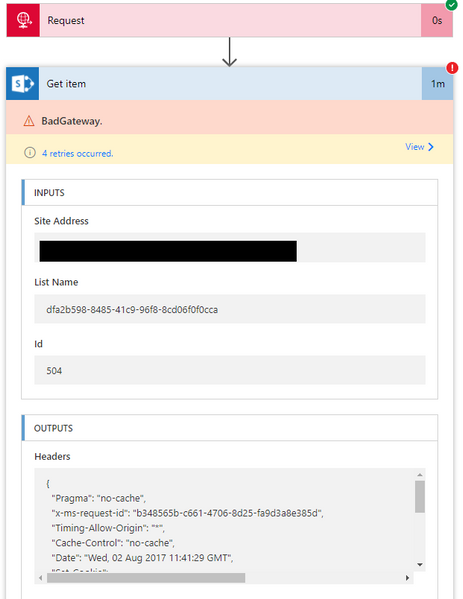
Task: Click the x-ms-request-id header line
Action: (x=187, y=513)
